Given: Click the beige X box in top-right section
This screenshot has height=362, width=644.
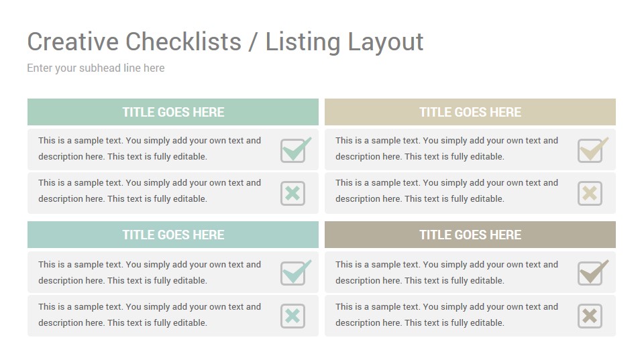Looking at the screenshot, I should click(x=590, y=193).
